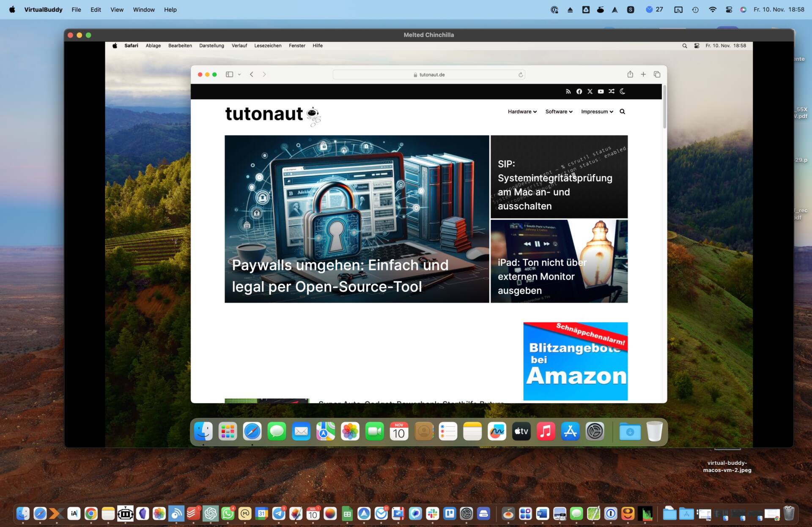
Task: Click Safari's share icon
Action: coord(630,74)
